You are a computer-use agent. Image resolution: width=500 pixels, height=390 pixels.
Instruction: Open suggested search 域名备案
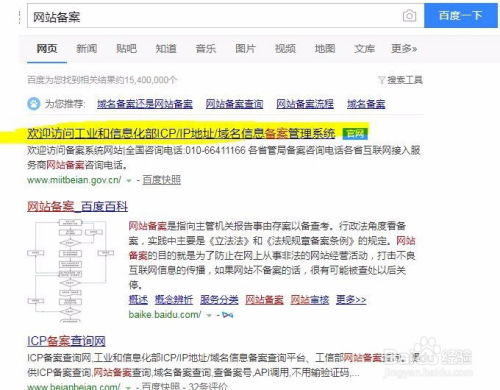pos(366,104)
